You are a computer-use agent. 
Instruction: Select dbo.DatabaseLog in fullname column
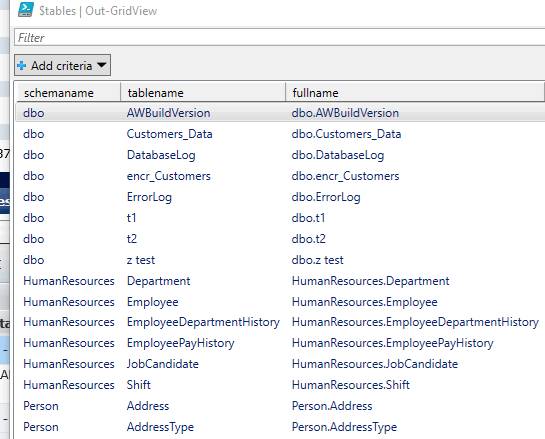338,155
